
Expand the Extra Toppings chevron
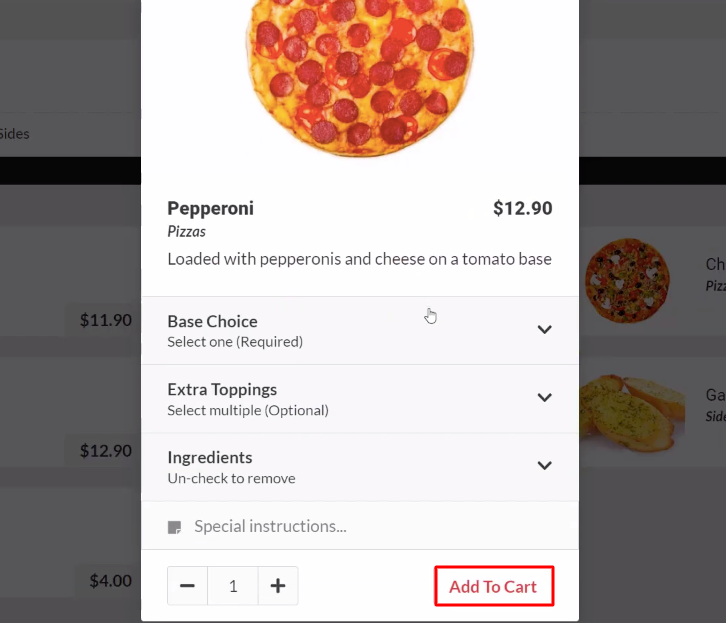[x=544, y=398]
